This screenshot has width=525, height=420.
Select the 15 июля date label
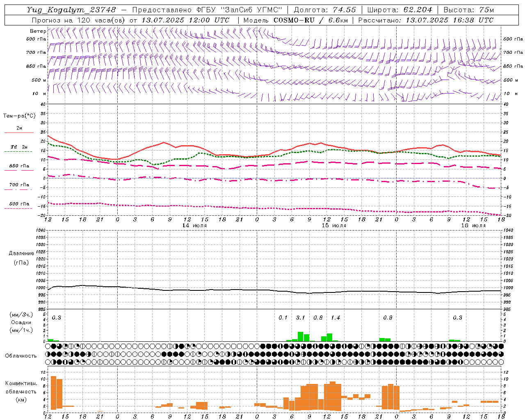[334, 226]
